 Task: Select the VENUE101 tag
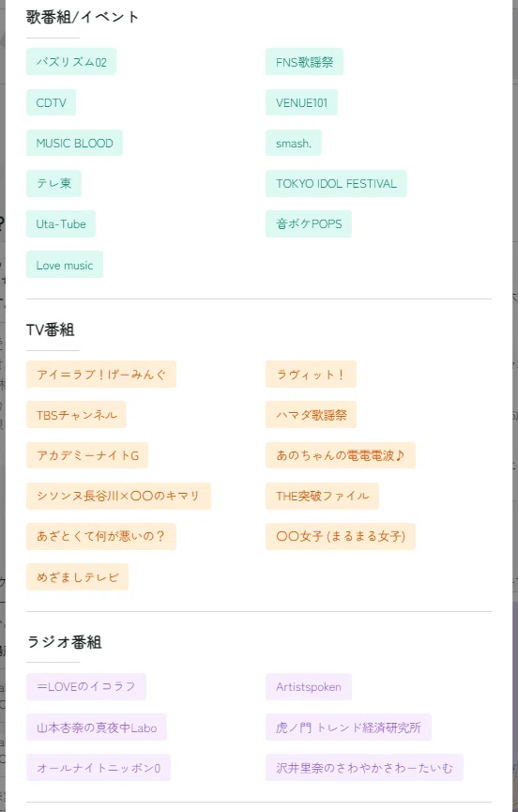click(x=301, y=102)
